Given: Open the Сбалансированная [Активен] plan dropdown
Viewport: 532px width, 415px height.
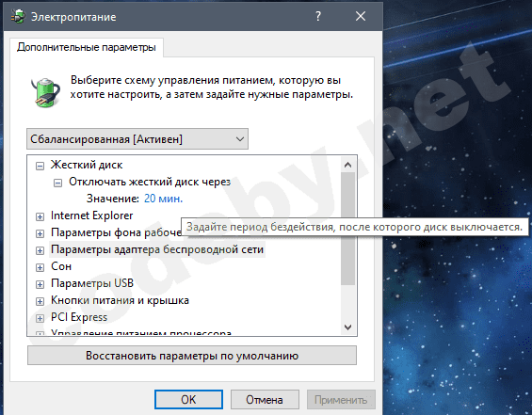Looking at the screenshot, I should pyautogui.click(x=137, y=139).
